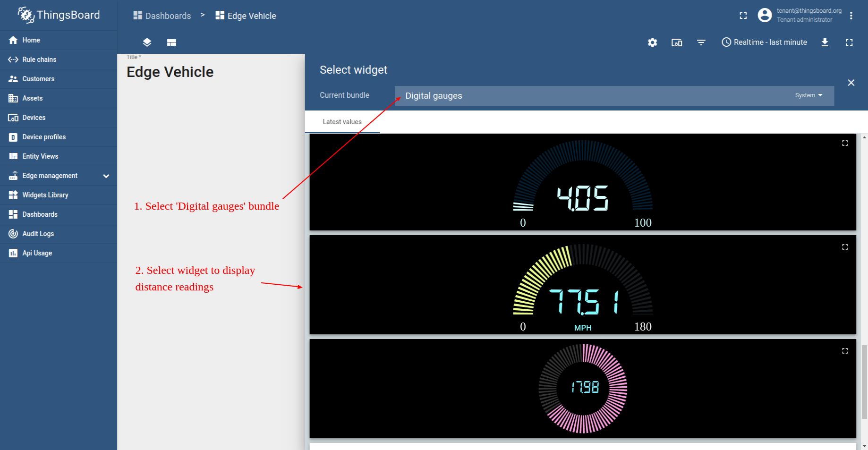Open Device profiles page
This screenshot has height=450, width=868.
(x=59, y=137)
